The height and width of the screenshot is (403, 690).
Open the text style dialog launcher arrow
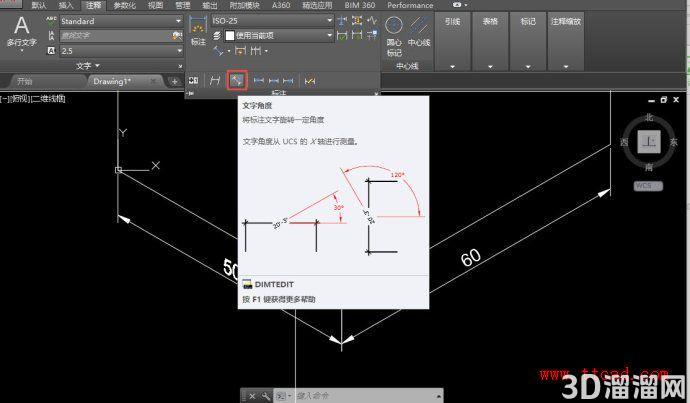pyautogui.click(x=180, y=66)
